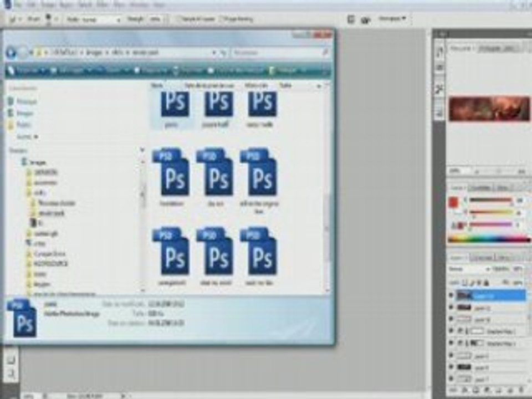Hide the selected top layer via eye icon
This screenshot has height=399, width=532.
[451, 295]
